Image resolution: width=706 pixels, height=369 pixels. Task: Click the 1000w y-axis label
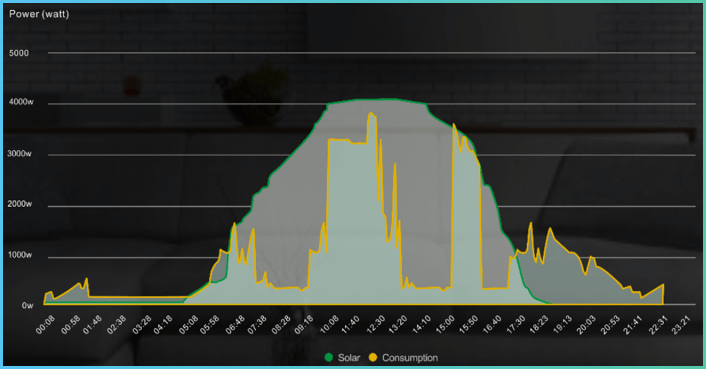coord(20,255)
